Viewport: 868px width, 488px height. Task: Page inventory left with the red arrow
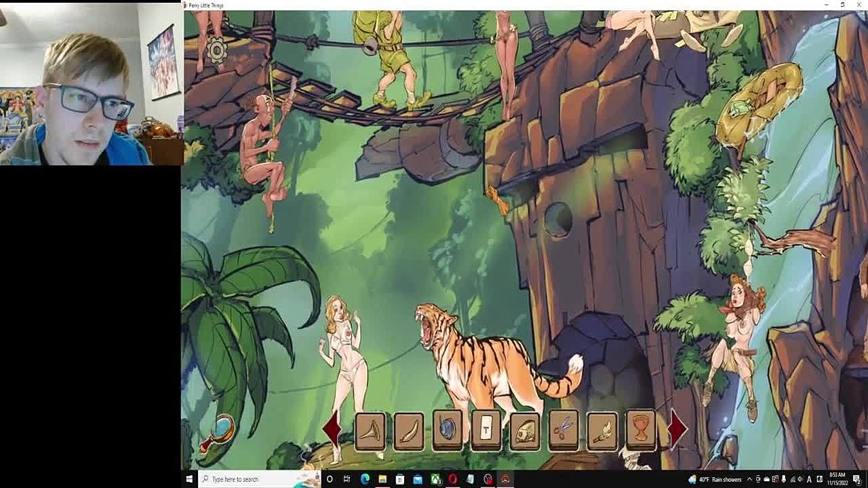coord(332,429)
